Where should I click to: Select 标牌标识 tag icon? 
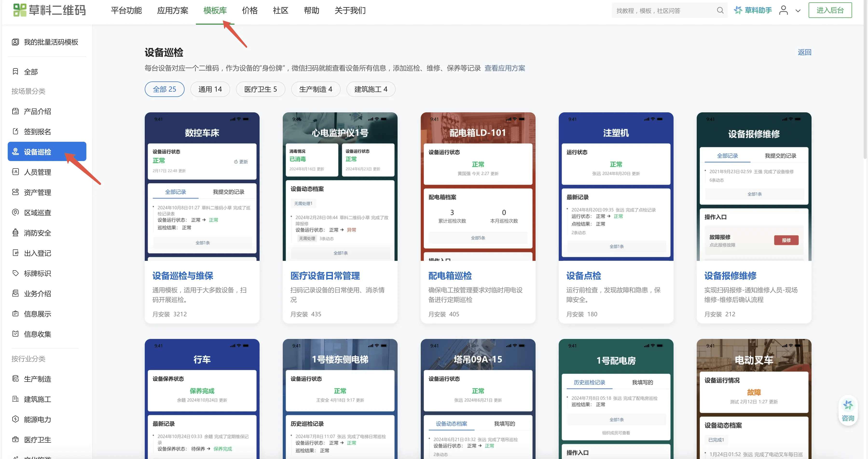pos(15,273)
